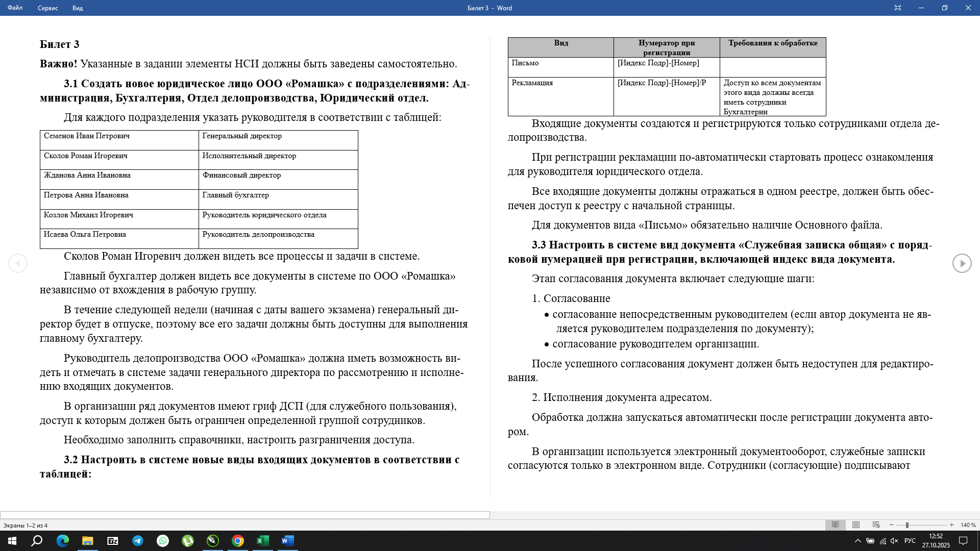Launch Excel from the taskbar
This screenshot has width=980, height=551.
(x=262, y=541)
